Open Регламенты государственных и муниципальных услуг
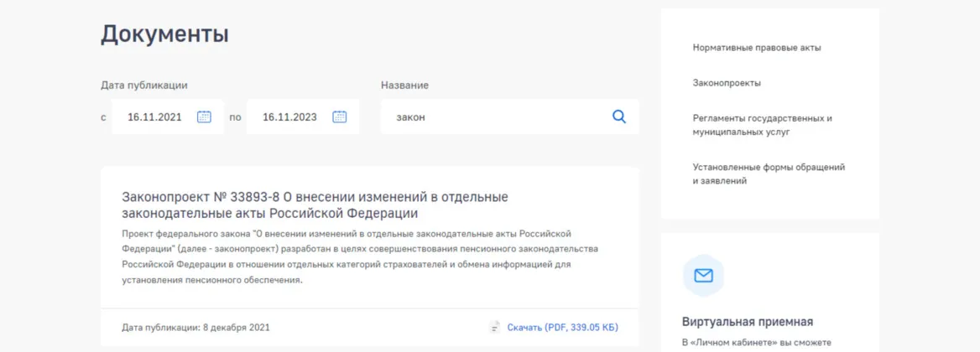Viewport: 980px width, 352px height. click(x=763, y=126)
